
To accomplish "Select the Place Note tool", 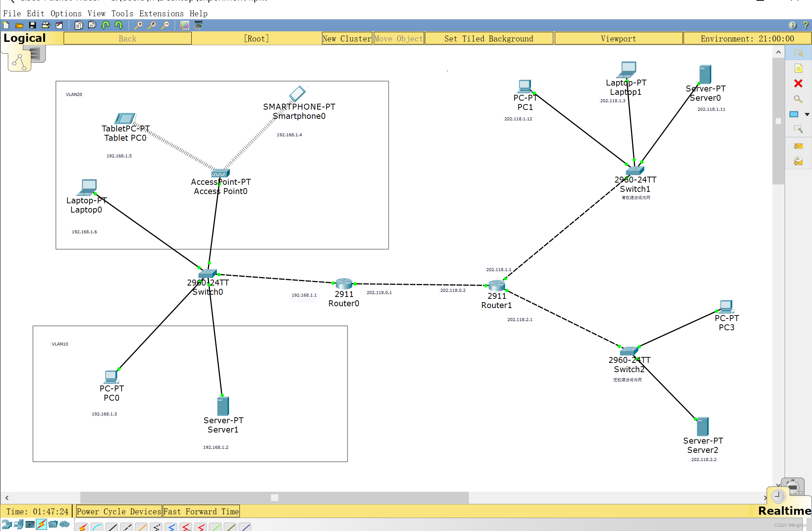I will pyautogui.click(x=798, y=69).
